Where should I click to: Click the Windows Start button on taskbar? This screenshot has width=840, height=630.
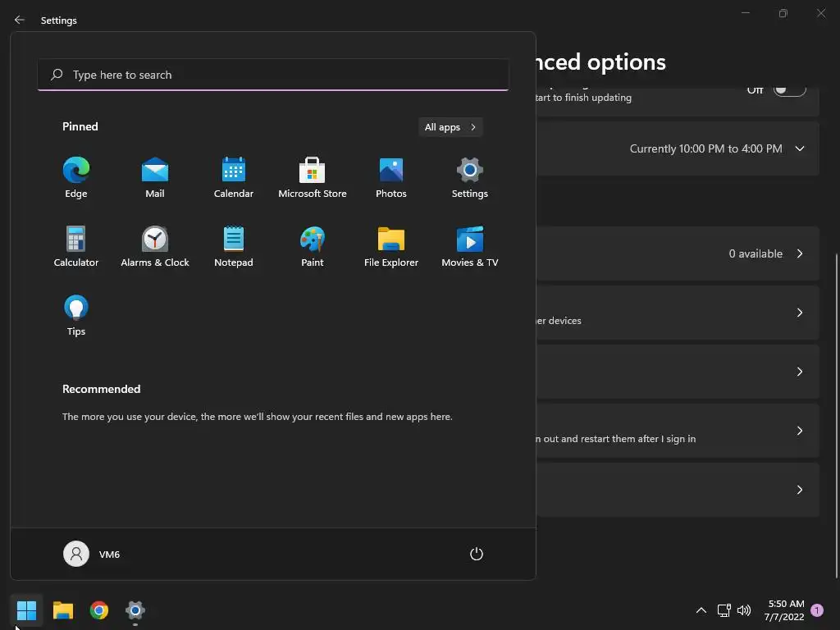click(x=26, y=609)
